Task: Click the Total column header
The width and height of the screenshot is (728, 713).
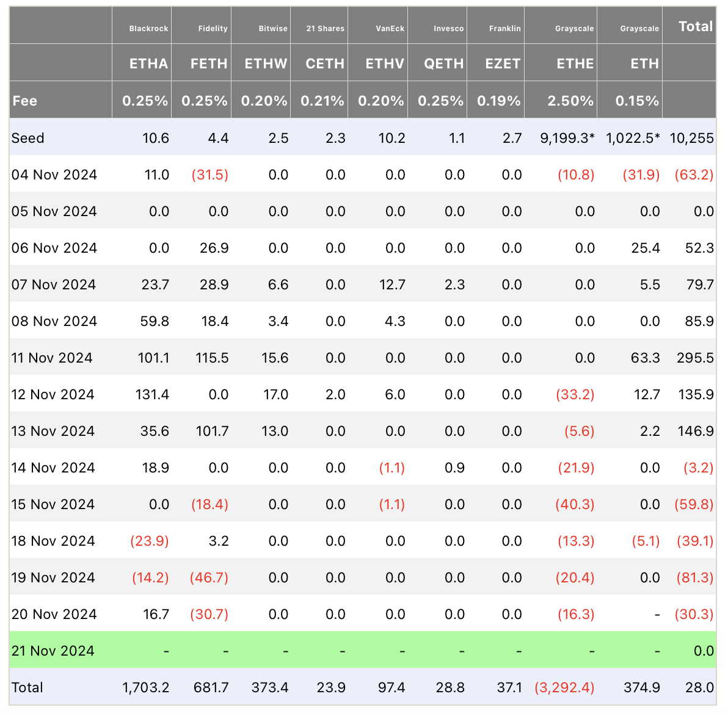Action: pyautogui.click(x=696, y=26)
